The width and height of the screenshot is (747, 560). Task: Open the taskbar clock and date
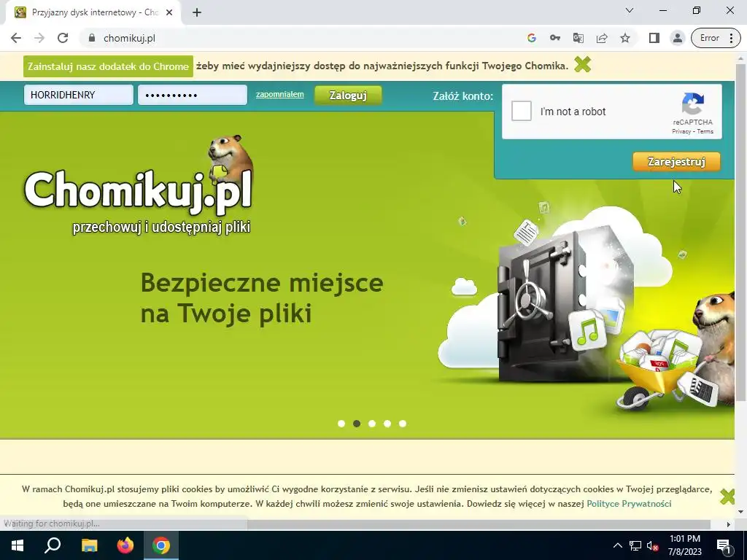pyautogui.click(x=684, y=545)
